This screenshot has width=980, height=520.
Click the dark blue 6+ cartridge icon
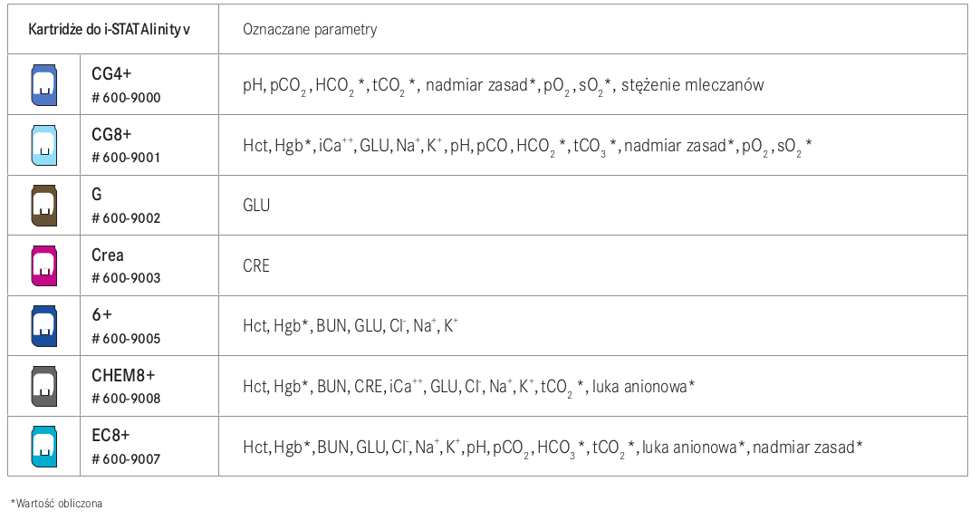44,326
